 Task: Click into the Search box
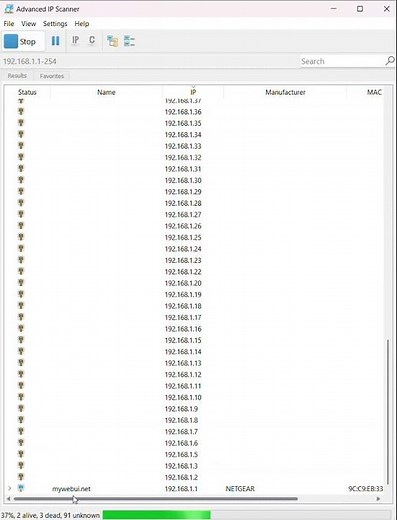coord(342,61)
